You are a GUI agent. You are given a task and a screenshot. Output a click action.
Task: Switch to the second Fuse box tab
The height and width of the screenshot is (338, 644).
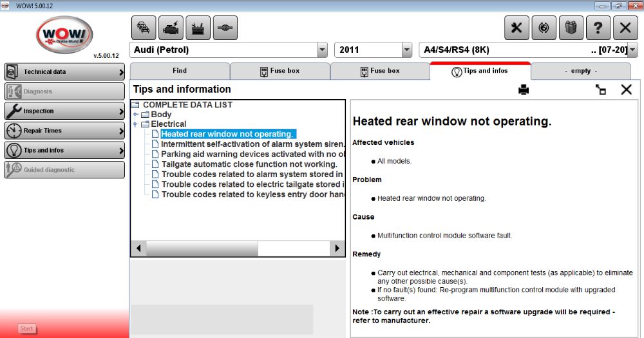(381, 71)
